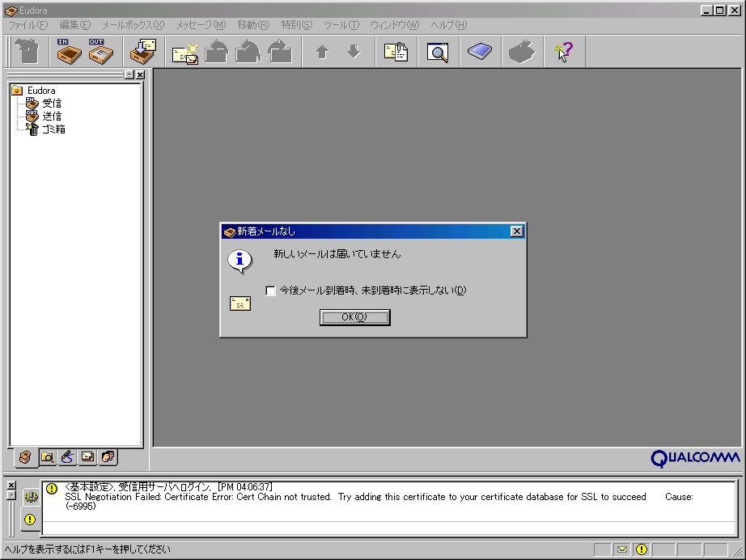Open the 移動(R) menu
The width and height of the screenshot is (746, 560).
pos(253,25)
